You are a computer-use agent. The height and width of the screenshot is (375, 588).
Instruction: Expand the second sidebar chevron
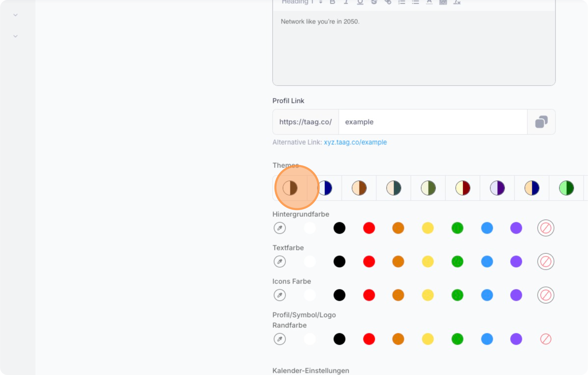(x=15, y=36)
